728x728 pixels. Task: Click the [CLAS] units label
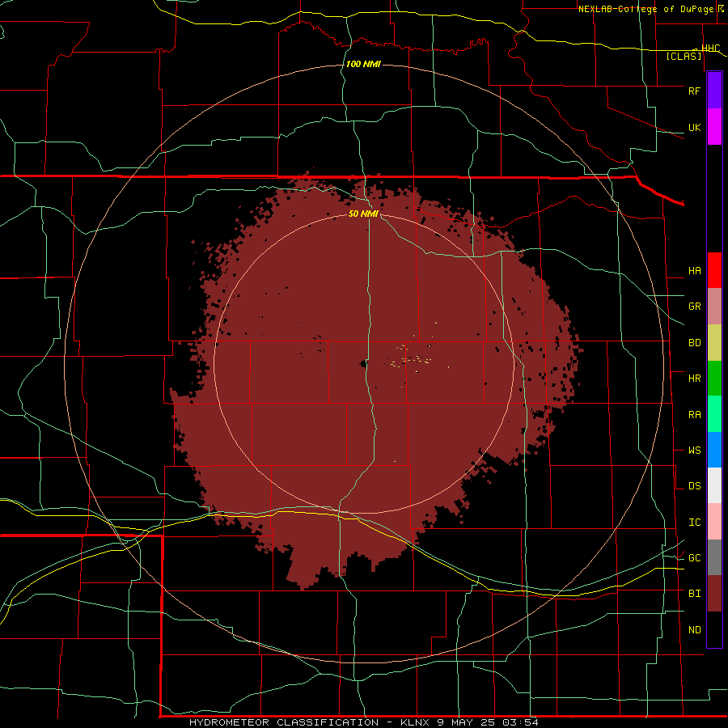click(x=684, y=56)
